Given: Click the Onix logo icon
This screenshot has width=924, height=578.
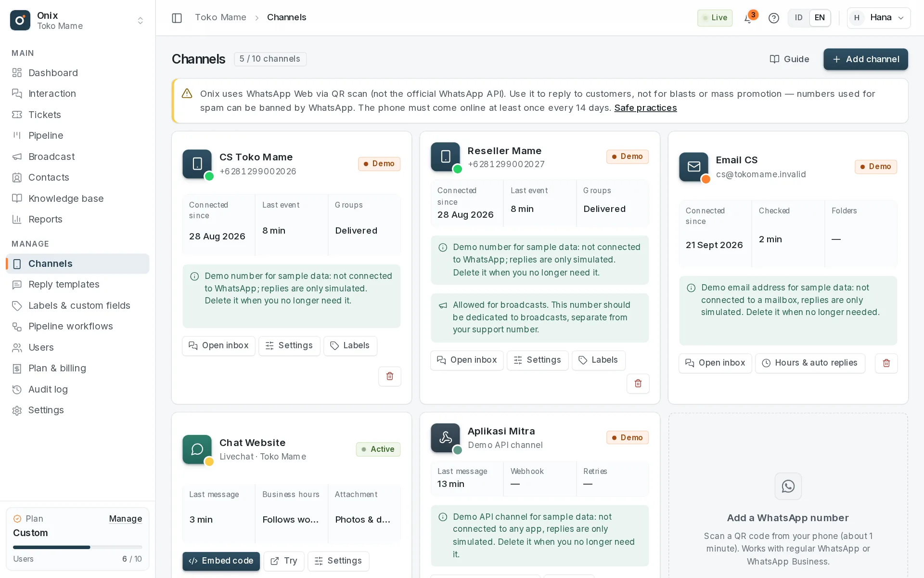Looking at the screenshot, I should click(x=20, y=20).
